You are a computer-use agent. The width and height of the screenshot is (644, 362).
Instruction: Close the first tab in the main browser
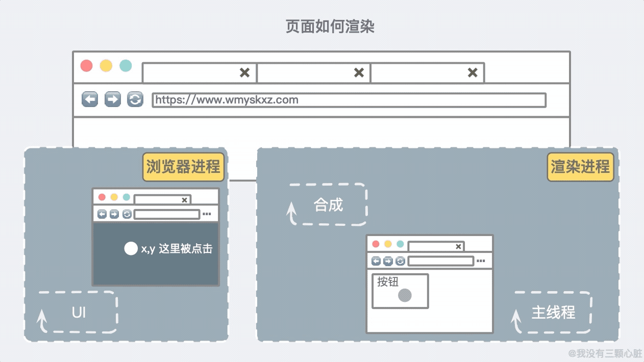pos(245,72)
